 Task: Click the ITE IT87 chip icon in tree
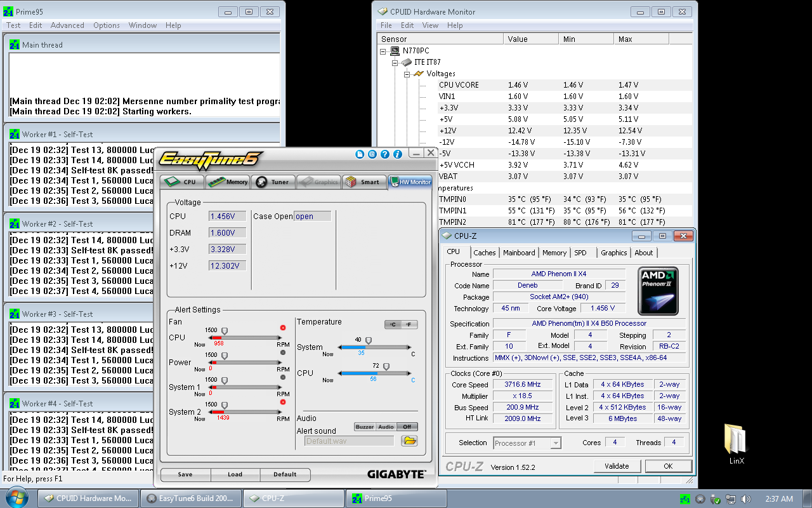pyautogui.click(x=407, y=62)
